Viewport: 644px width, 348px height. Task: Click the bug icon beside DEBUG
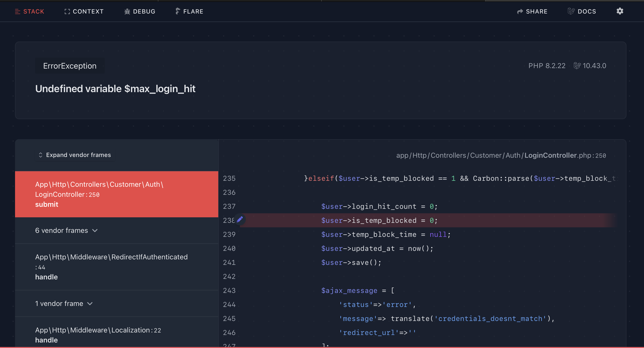tap(127, 12)
